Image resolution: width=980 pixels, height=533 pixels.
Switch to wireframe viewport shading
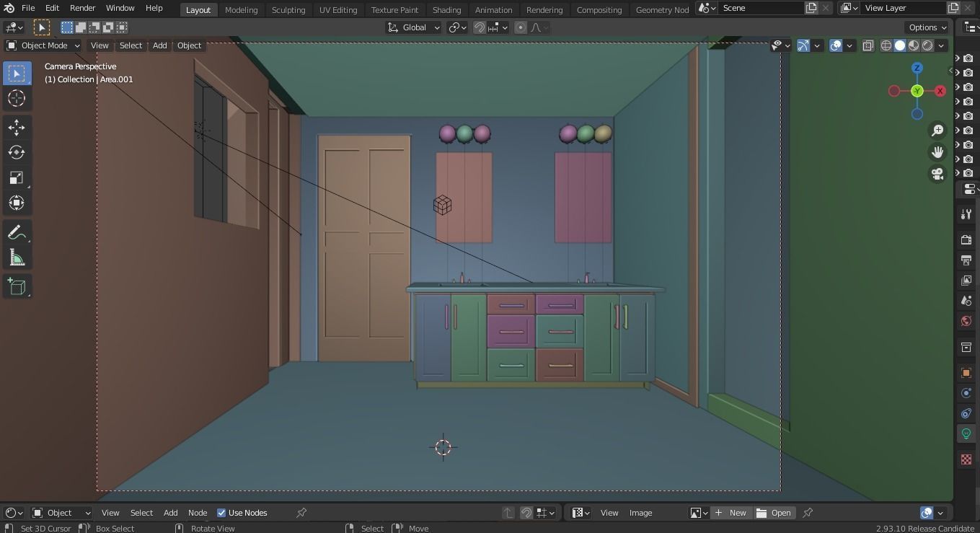tap(886, 45)
